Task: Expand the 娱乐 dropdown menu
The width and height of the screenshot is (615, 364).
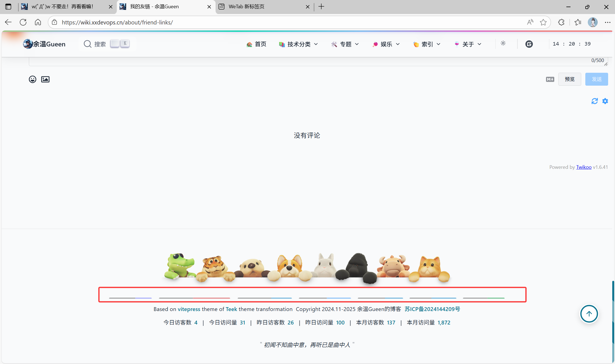Action: pyautogui.click(x=386, y=44)
